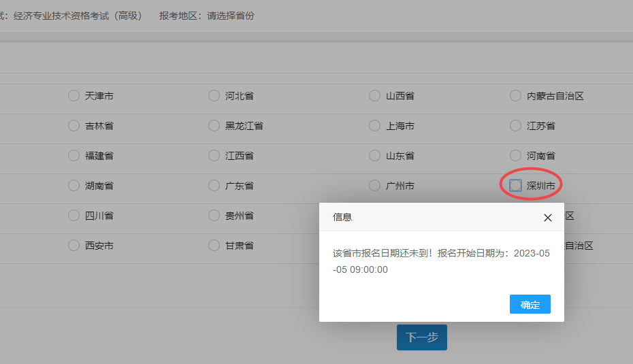The width and height of the screenshot is (633, 364).
Task: Pick the 内蒙古自治区 radio button
Action: [515, 96]
